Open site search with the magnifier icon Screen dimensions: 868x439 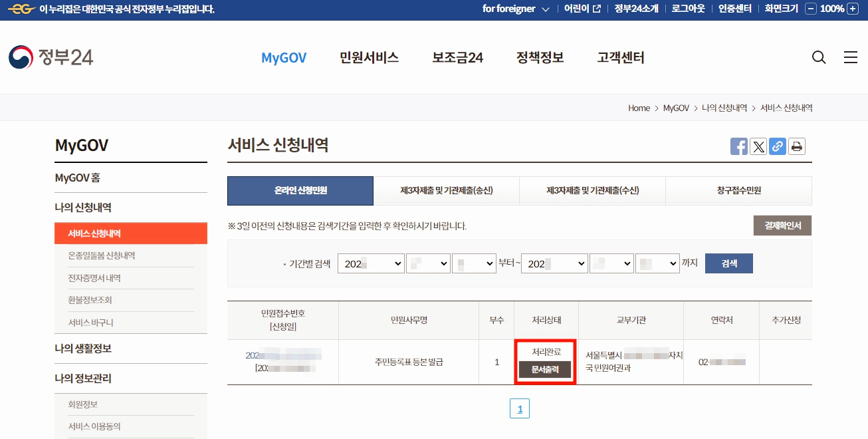pos(818,57)
